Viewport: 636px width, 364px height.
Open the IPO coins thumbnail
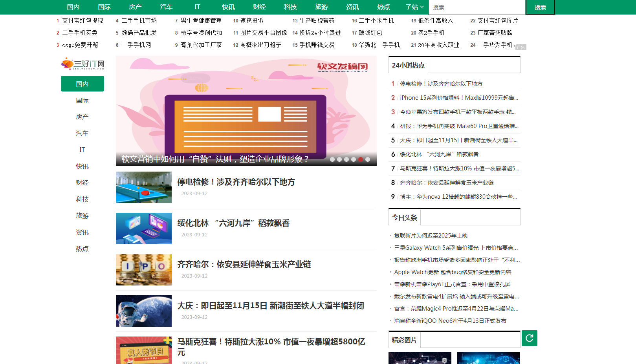144,270
